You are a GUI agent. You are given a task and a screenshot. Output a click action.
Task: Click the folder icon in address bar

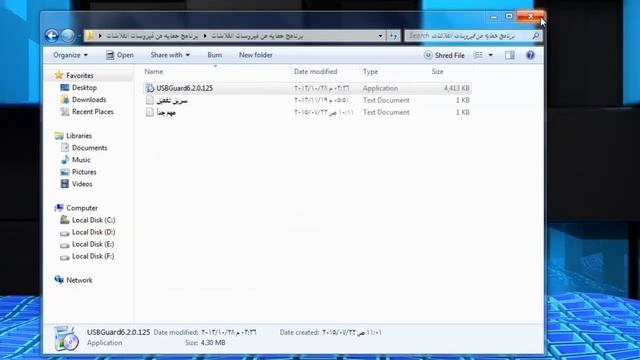pos(90,36)
